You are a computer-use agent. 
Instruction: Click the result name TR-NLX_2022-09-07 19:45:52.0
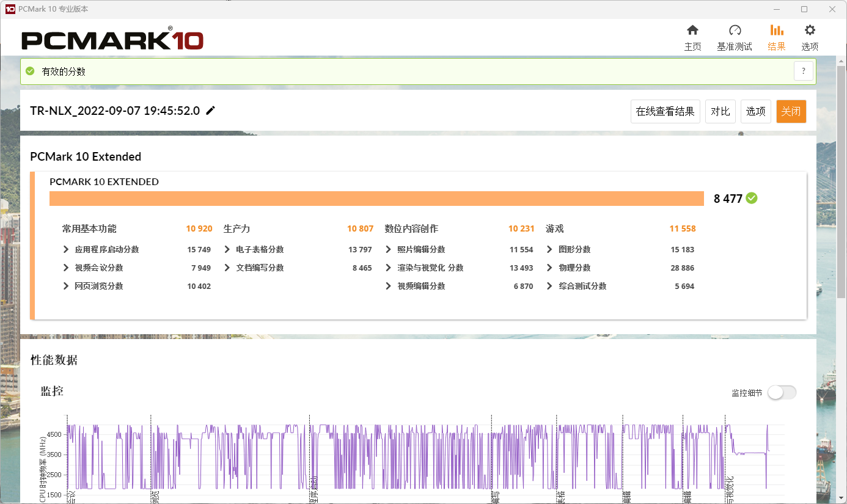[x=115, y=111]
